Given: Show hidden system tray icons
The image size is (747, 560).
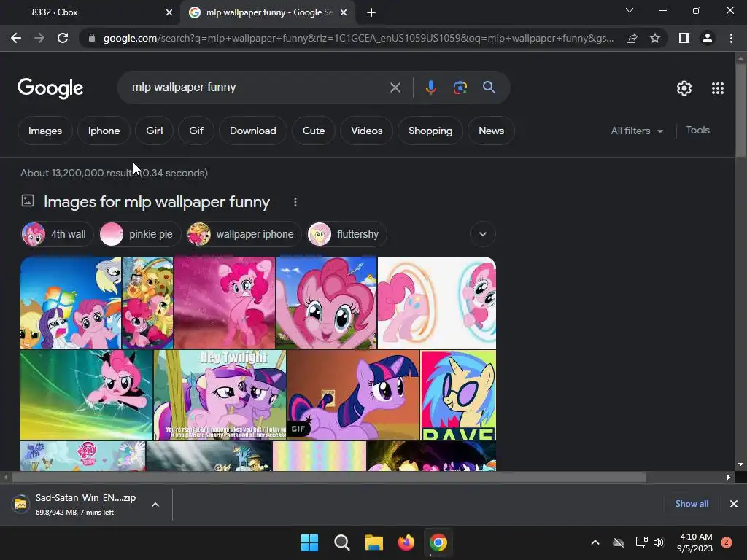Looking at the screenshot, I should coord(595,542).
